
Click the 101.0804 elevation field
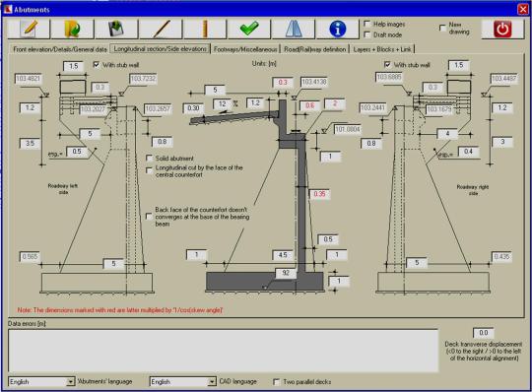tap(348, 130)
